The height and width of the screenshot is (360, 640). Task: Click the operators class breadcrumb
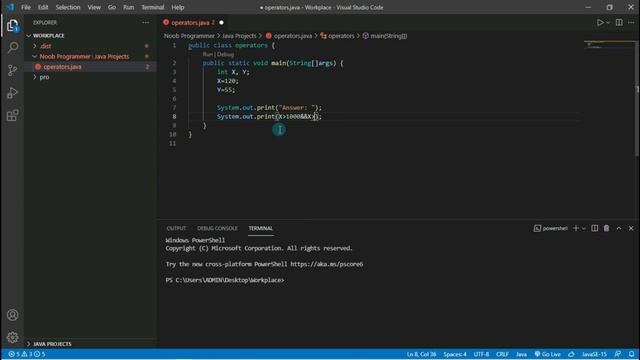tap(341, 36)
